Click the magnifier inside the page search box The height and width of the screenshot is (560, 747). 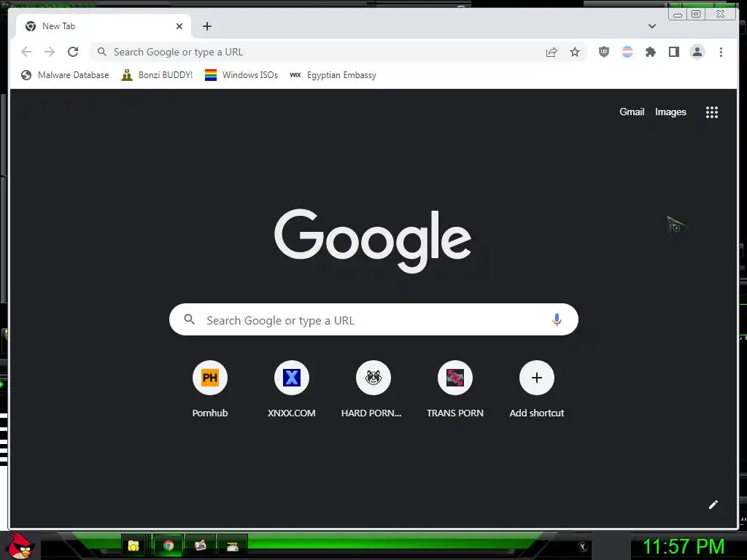point(189,319)
